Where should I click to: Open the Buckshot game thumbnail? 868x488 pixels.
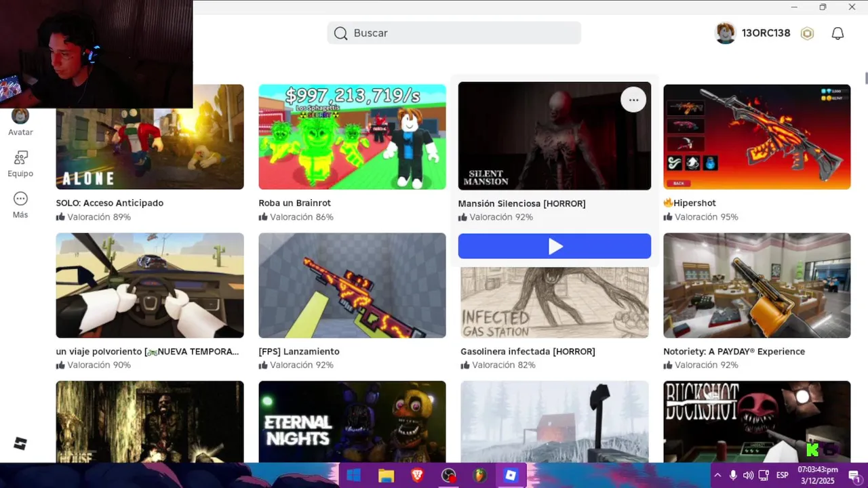pyautogui.click(x=757, y=422)
